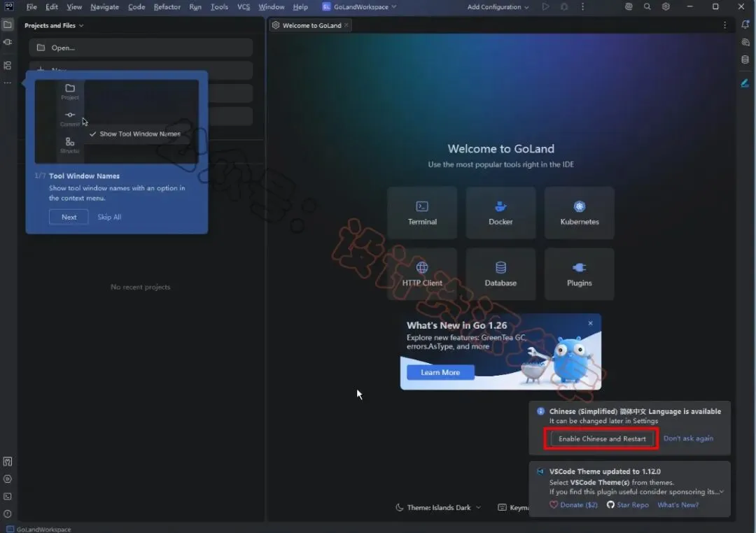Click the Star Repo link

(628, 504)
